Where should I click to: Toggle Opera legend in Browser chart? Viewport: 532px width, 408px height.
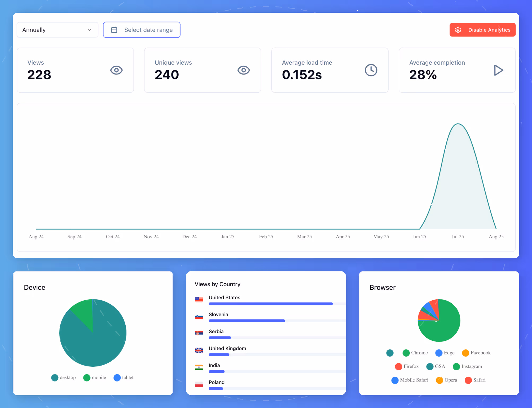point(447,380)
